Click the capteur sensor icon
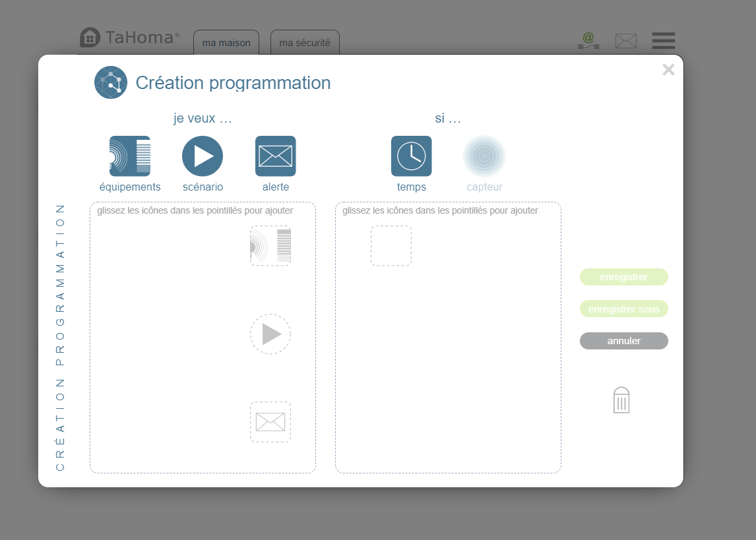 tap(484, 156)
